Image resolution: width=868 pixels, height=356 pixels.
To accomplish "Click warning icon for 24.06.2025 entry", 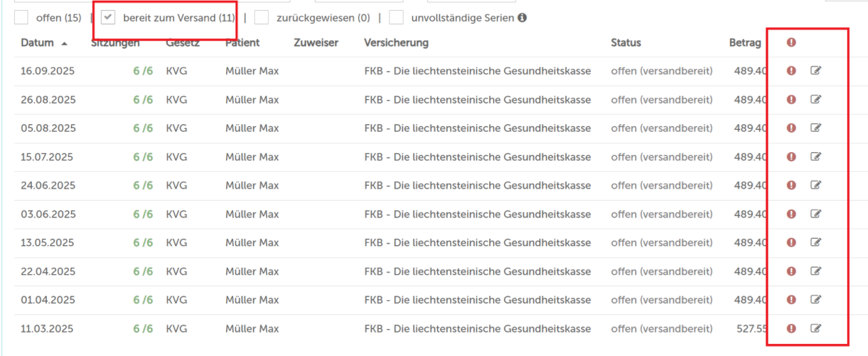I will [791, 185].
